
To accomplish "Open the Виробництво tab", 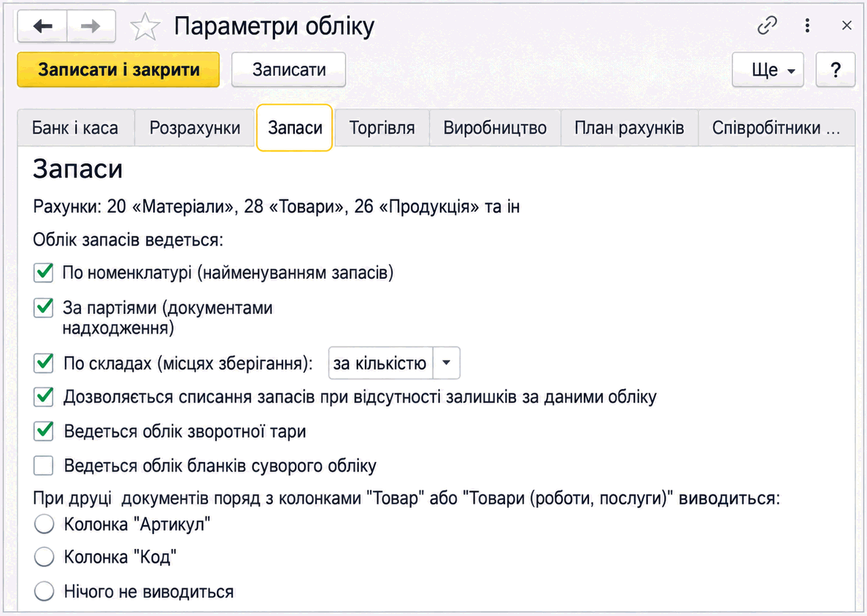I will tap(495, 128).
